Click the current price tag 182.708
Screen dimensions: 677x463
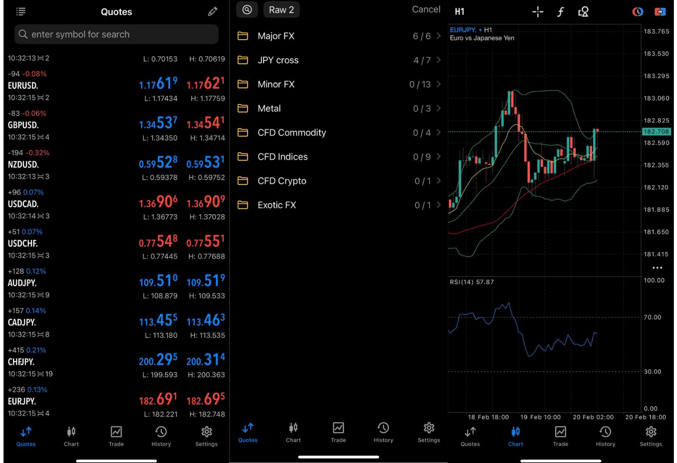point(656,131)
